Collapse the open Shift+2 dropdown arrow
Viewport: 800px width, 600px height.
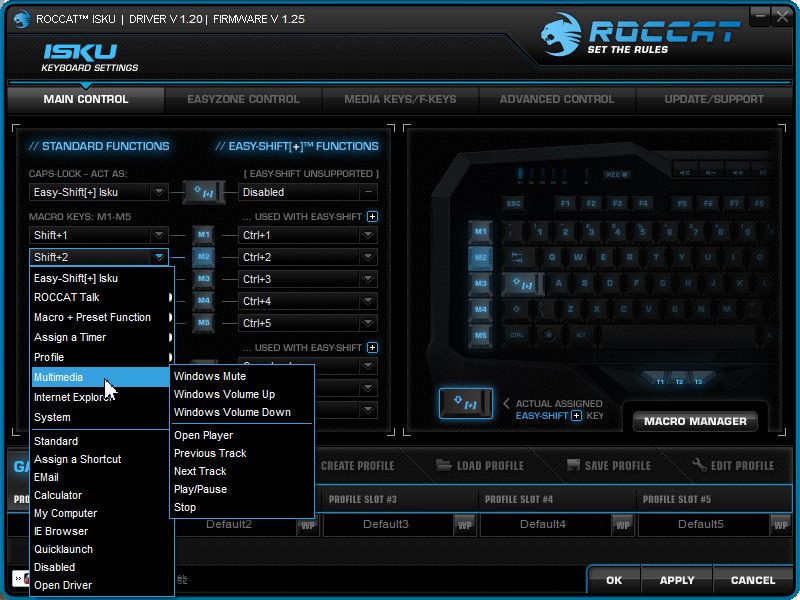click(x=159, y=257)
